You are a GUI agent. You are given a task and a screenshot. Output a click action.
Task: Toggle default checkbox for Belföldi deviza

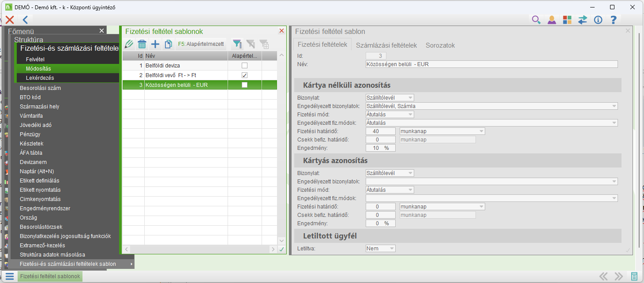(x=245, y=66)
